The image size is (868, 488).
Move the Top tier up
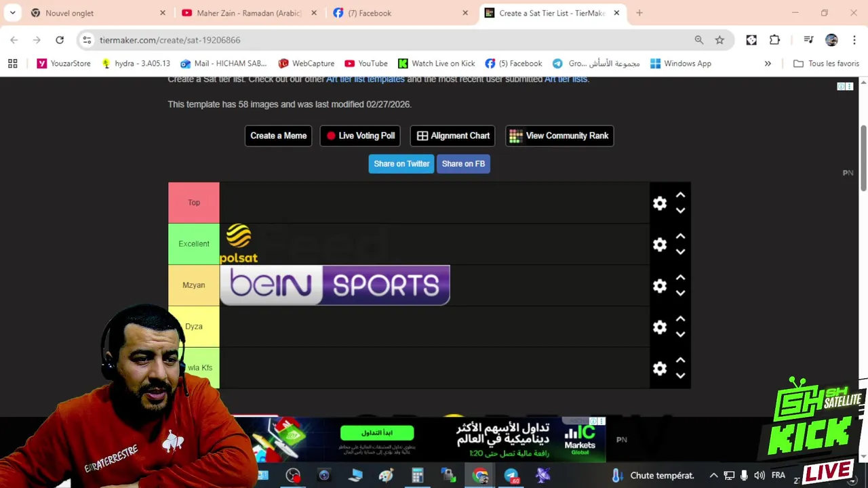pyautogui.click(x=680, y=195)
